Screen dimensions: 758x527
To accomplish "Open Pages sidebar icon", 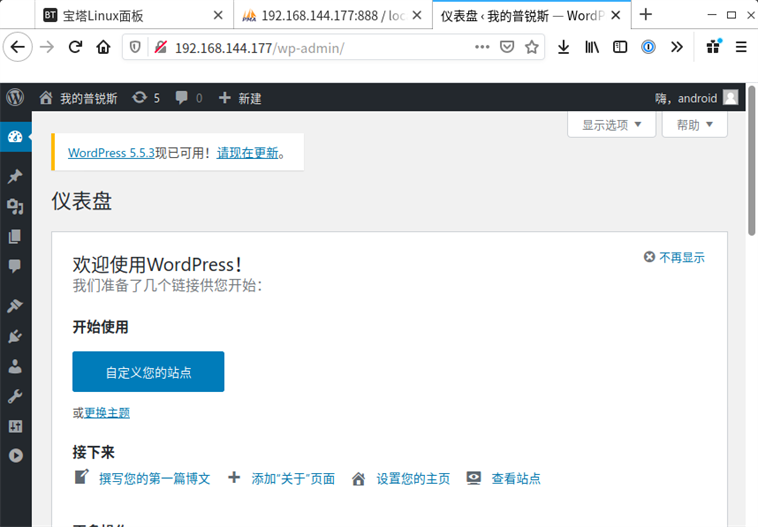I will click(15, 236).
